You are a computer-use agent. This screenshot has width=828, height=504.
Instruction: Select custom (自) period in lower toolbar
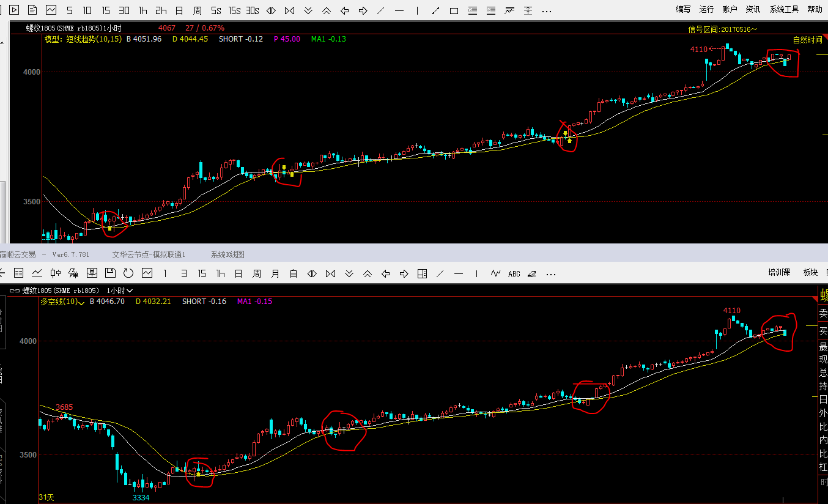(x=294, y=273)
